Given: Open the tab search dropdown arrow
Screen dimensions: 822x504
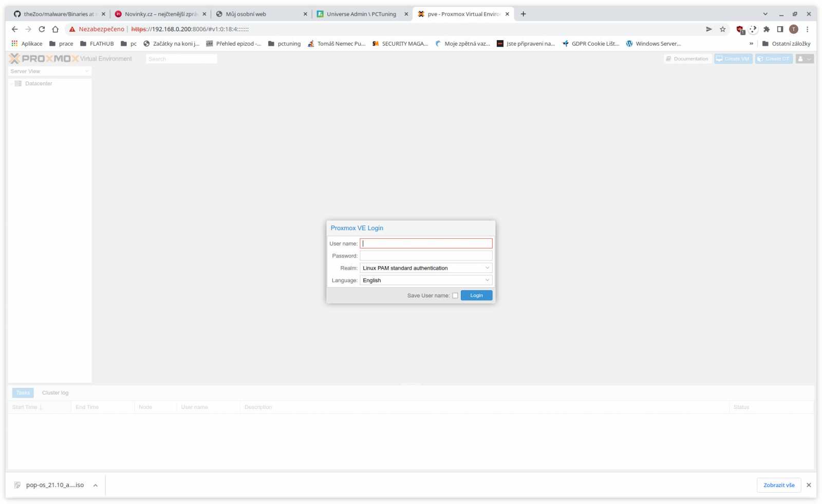Looking at the screenshot, I should tap(765, 14).
